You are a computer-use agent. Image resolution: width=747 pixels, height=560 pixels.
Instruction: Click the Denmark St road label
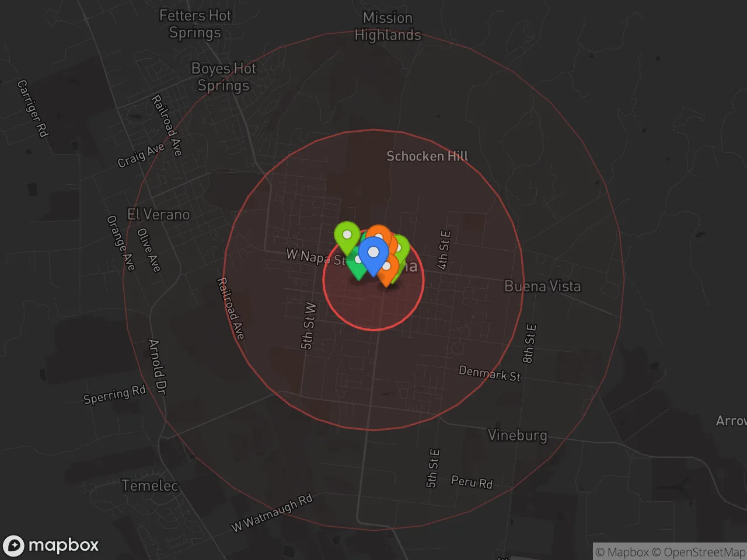[489, 373]
